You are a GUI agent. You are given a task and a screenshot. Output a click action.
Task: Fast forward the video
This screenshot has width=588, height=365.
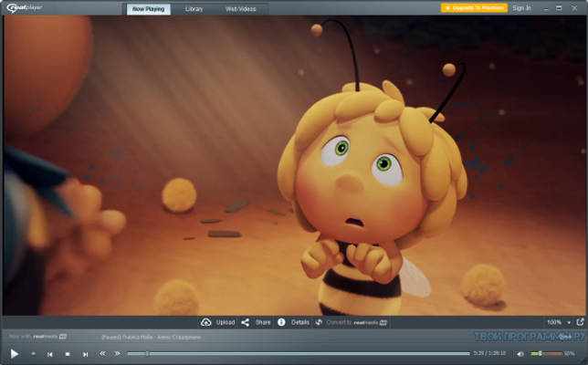118,353
